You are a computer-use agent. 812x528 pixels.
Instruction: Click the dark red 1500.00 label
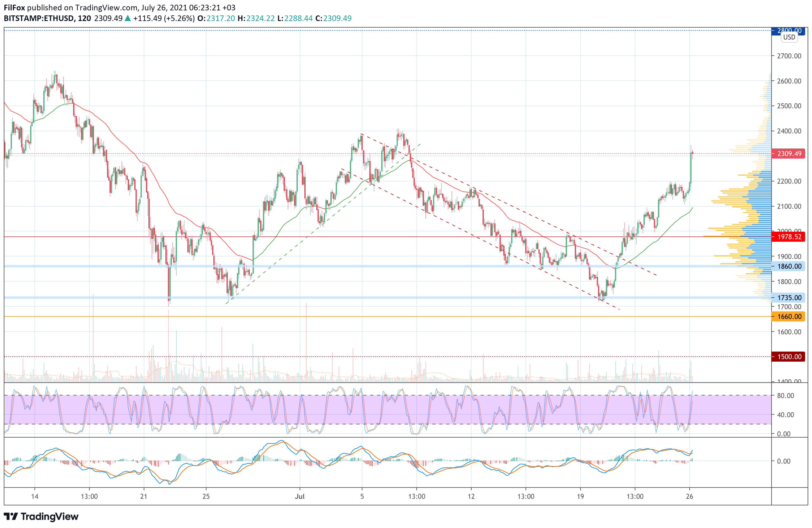[789, 357]
